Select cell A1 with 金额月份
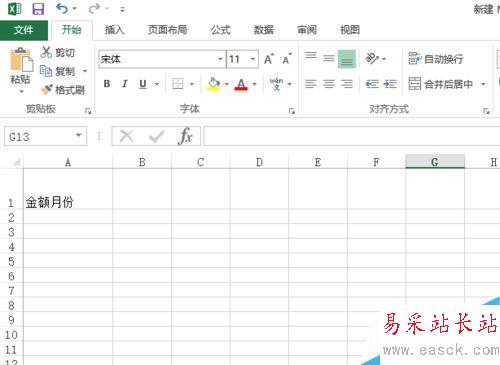 (x=68, y=189)
